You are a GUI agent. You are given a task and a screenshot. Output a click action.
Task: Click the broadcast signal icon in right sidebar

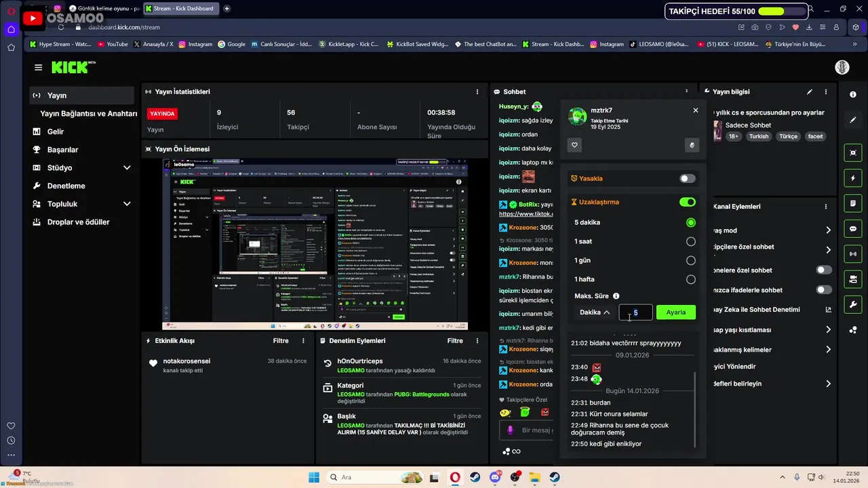(x=853, y=254)
